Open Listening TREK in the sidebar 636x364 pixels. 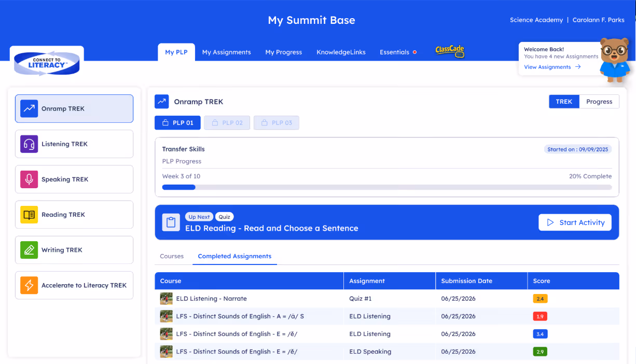tap(74, 144)
